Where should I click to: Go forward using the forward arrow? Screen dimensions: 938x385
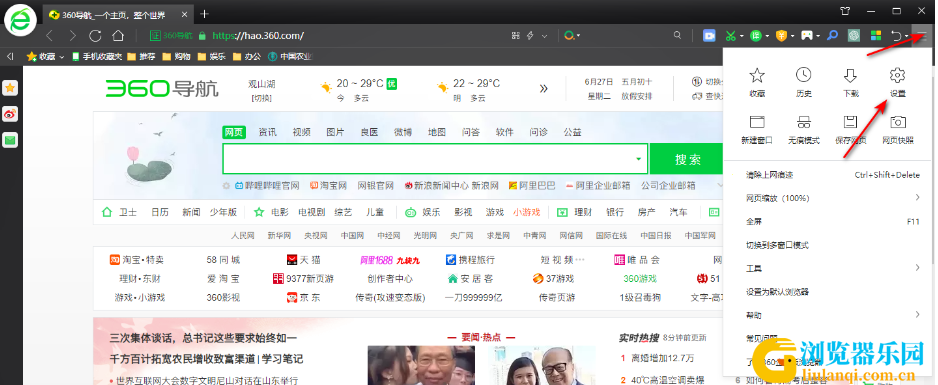pyautogui.click(x=72, y=36)
